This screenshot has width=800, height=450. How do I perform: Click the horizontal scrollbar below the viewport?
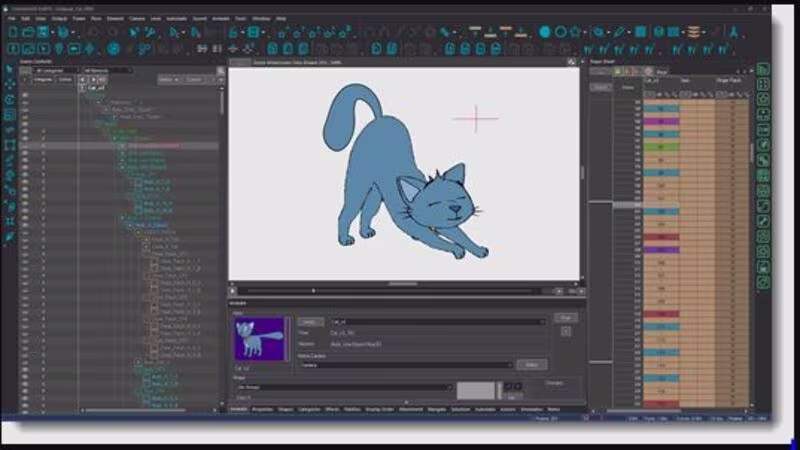click(403, 284)
